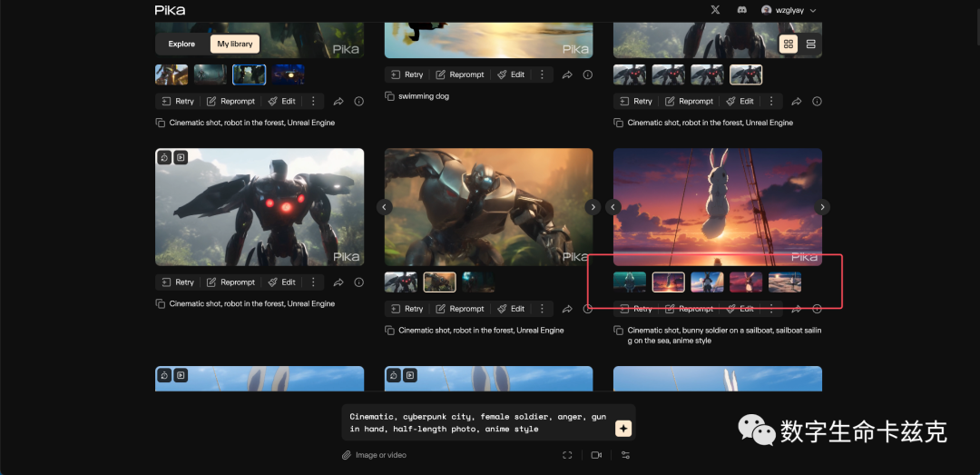980x475 pixels.
Task: Show next clip of silver crouching robot
Action: [x=592, y=206]
